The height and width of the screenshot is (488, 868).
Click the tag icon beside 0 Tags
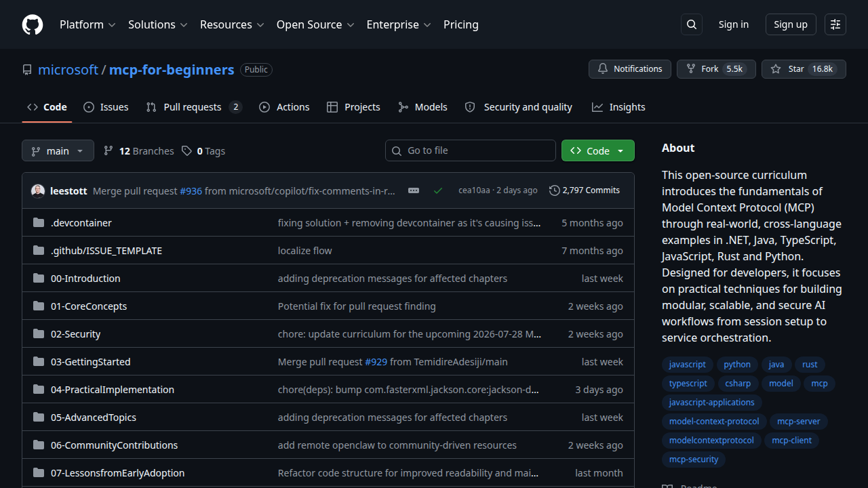click(186, 150)
